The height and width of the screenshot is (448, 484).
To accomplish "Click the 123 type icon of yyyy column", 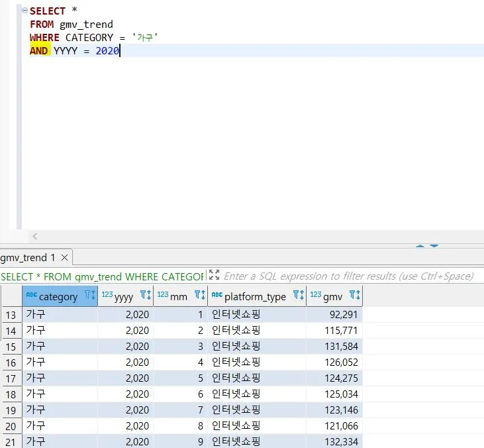I will tap(107, 294).
